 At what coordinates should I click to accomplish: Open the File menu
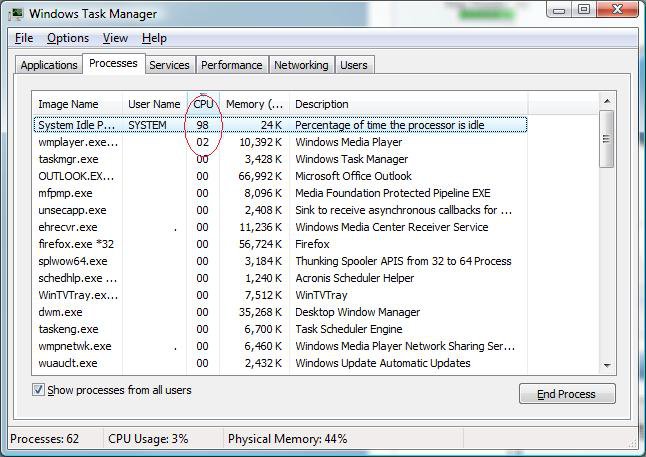24,38
